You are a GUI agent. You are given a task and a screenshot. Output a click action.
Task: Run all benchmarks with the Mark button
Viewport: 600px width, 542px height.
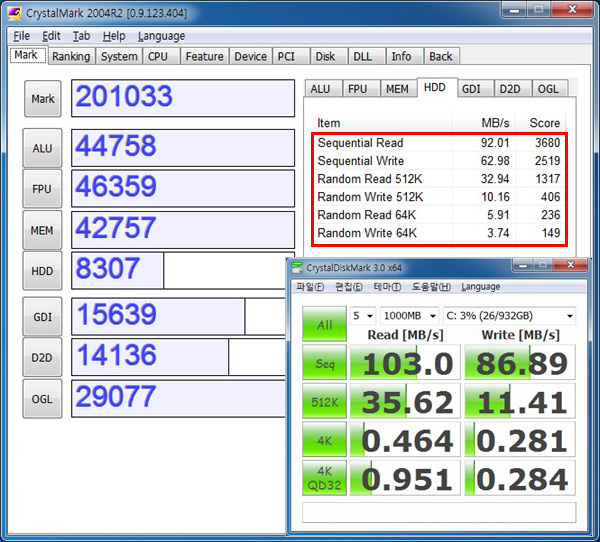42,99
